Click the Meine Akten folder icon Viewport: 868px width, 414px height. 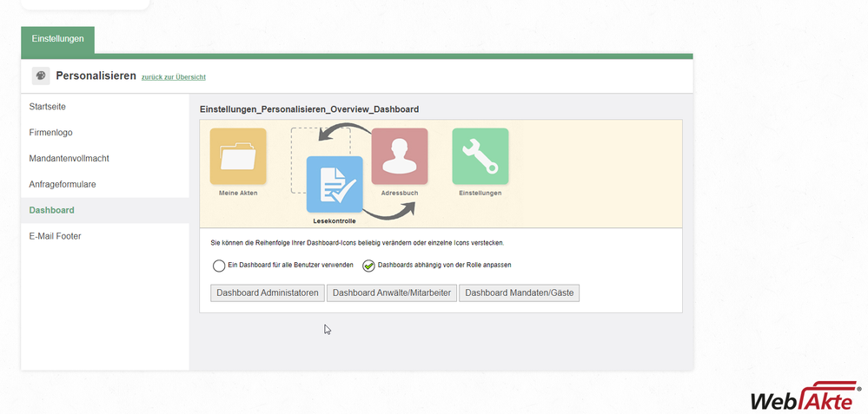(238, 156)
